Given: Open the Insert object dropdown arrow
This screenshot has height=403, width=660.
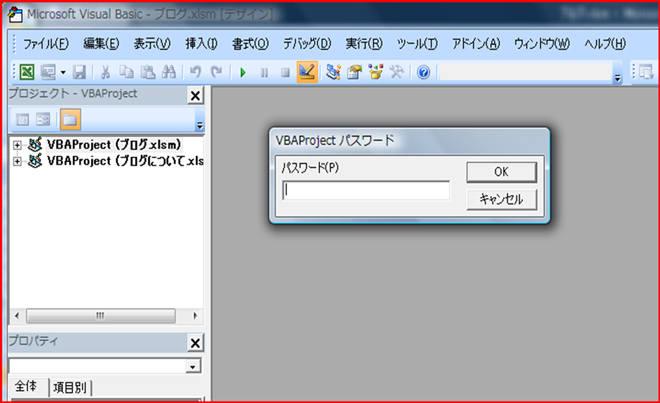Looking at the screenshot, I should (63, 72).
